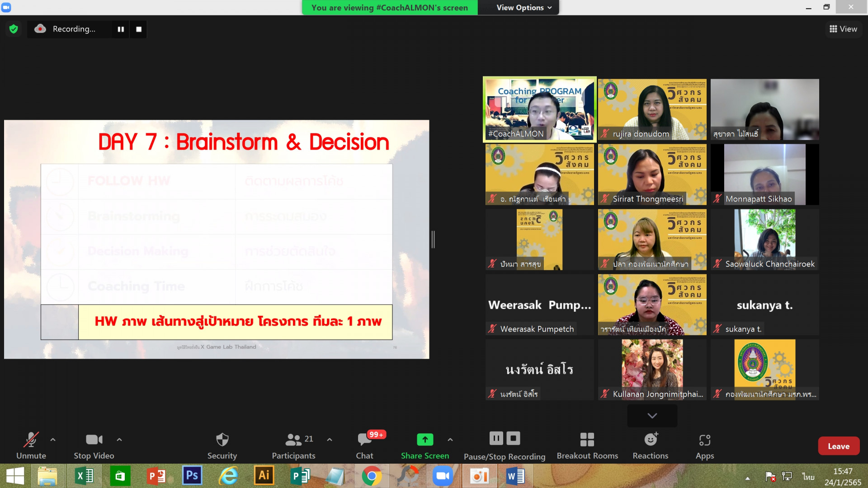Open the Security shield icon
This screenshot has height=488, width=868.
[222, 439]
